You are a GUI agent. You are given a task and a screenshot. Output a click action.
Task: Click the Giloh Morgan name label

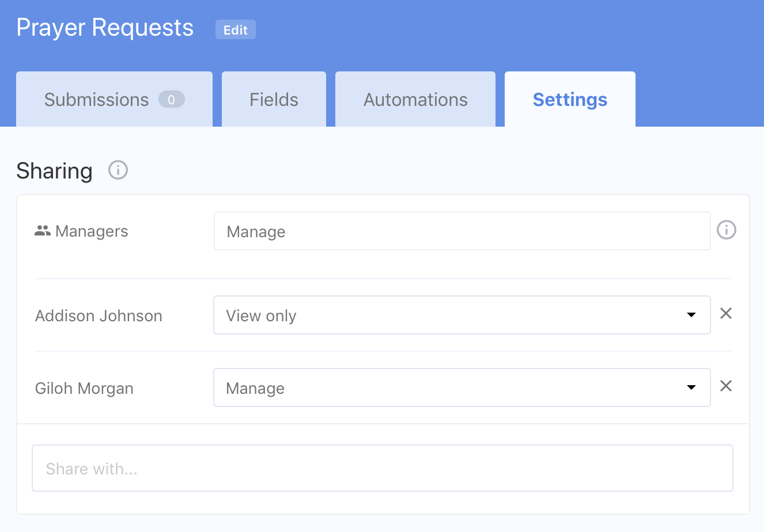[84, 389]
